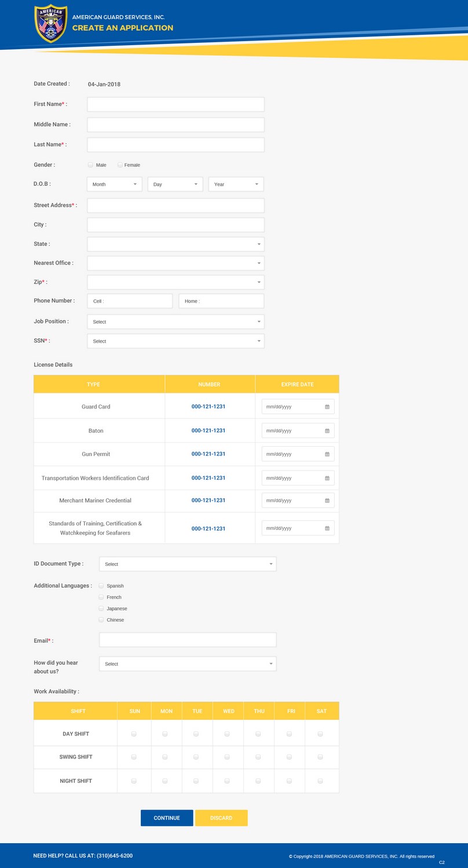
Task: Open the State dropdown arrow
Action: [x=259, y=244]
